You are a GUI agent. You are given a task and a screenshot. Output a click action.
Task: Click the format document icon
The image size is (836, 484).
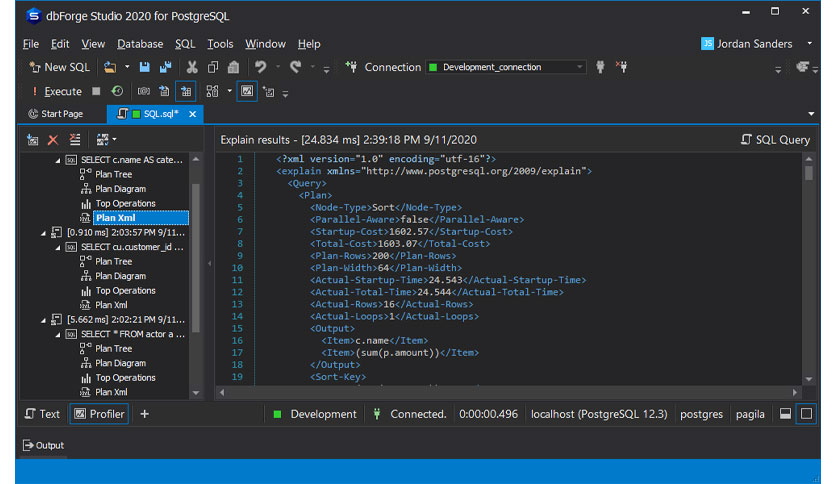tap(212, 91)
